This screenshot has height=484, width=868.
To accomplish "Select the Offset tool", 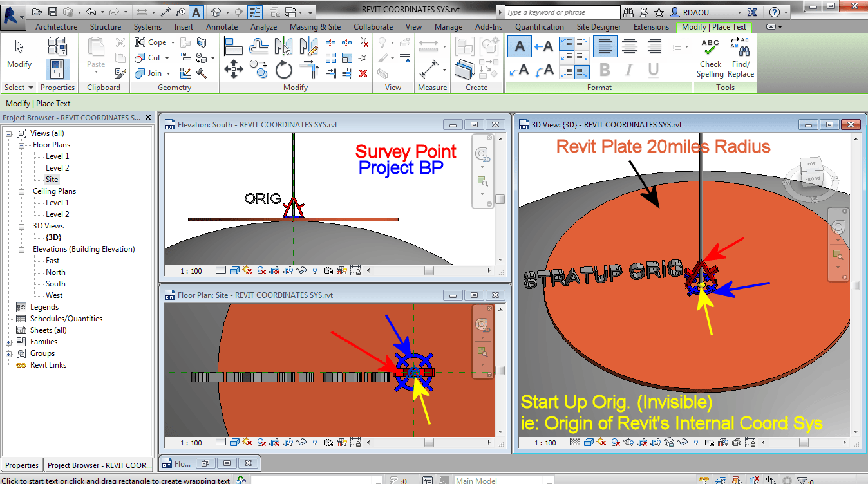I will 259,46.
